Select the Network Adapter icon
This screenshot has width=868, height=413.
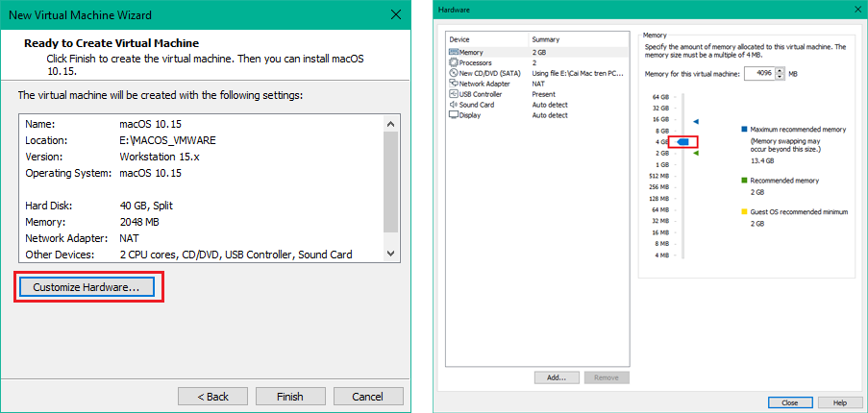point(454,84)
